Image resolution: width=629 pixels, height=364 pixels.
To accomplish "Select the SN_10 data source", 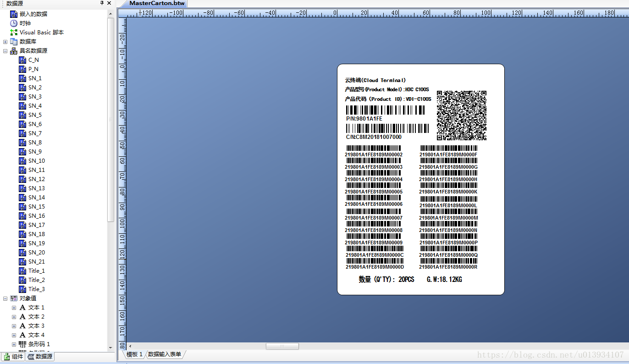I will [37, 161].
